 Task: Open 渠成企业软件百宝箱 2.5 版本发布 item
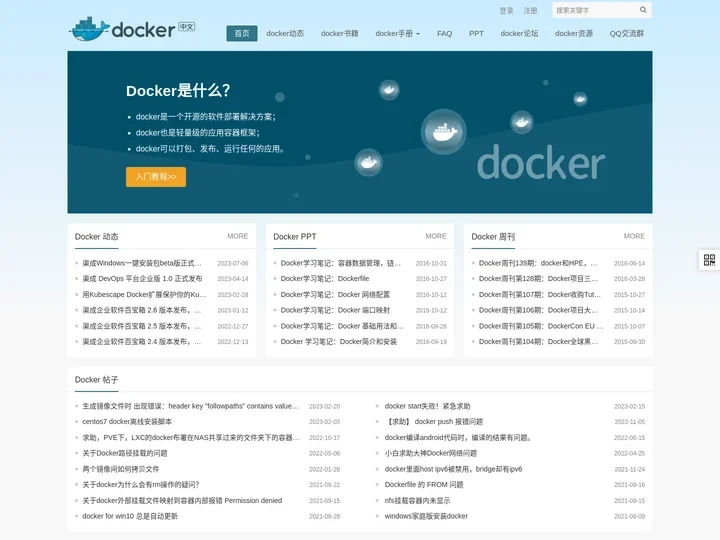pos(141,326)
